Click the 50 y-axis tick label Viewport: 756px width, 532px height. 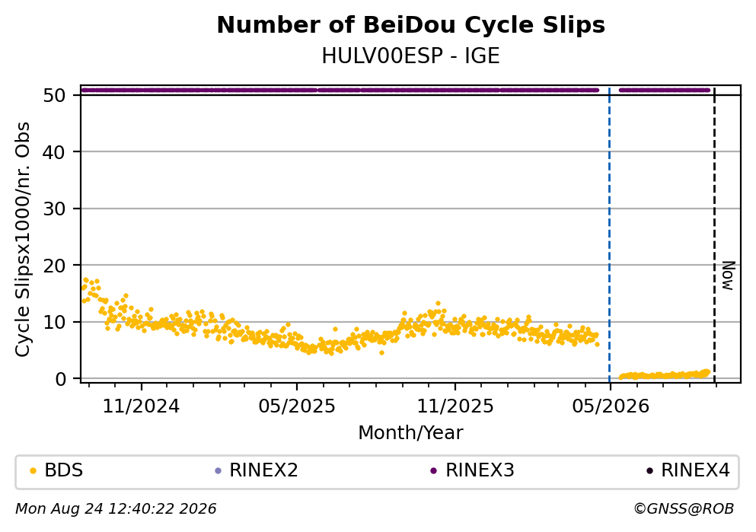(55, 95)
